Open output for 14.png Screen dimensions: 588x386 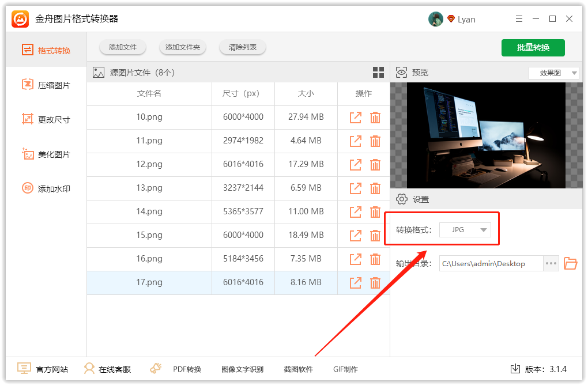(x=355, y=212)
